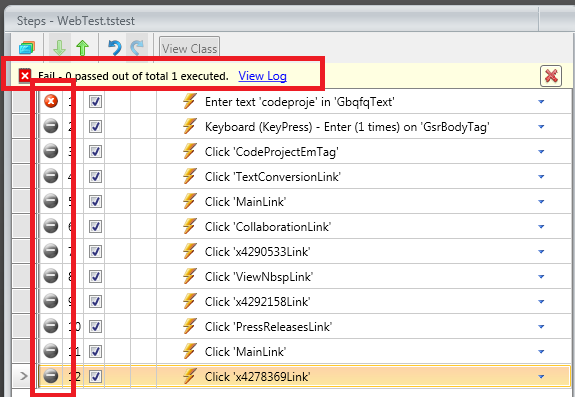Select step text Click 'x4292158Link'
This screenshot has height=397, width=575.
pyautogui.click(x=257, y=301)
